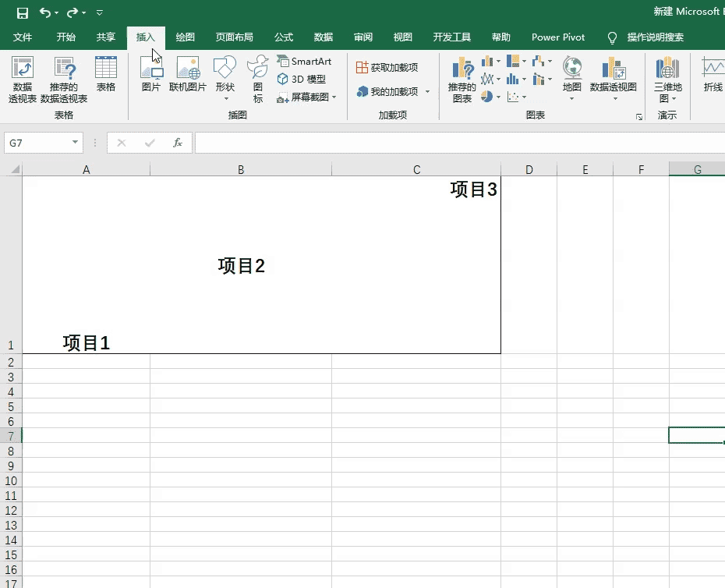Switch to the Power Pivot tab
The image size is (725, 588).
click(558, 37)
